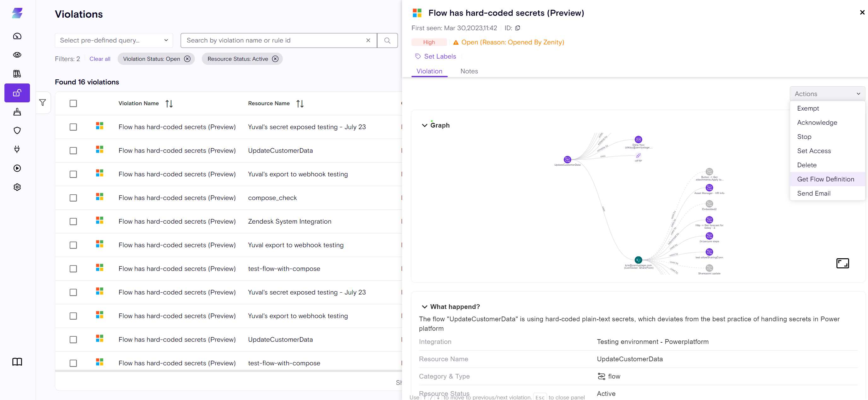Open the eye visibility sidebar icon
This screenshot has width=868, height=400.
tap(17, 55)
